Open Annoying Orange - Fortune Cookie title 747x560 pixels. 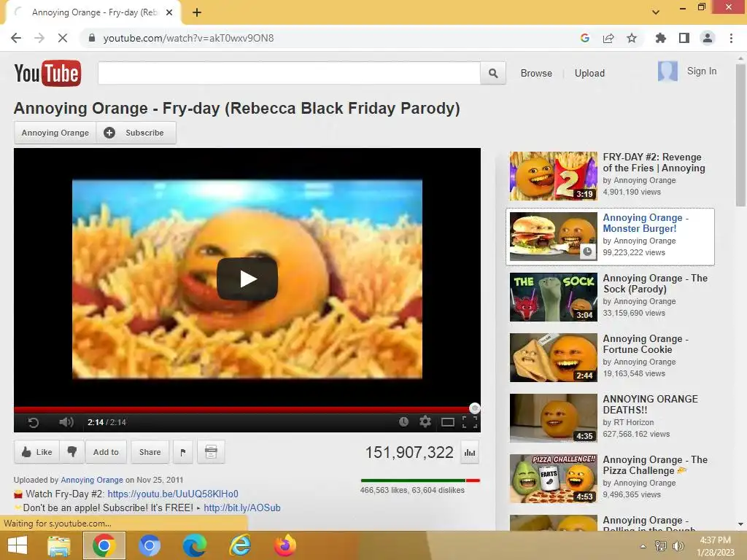(646, 344)
